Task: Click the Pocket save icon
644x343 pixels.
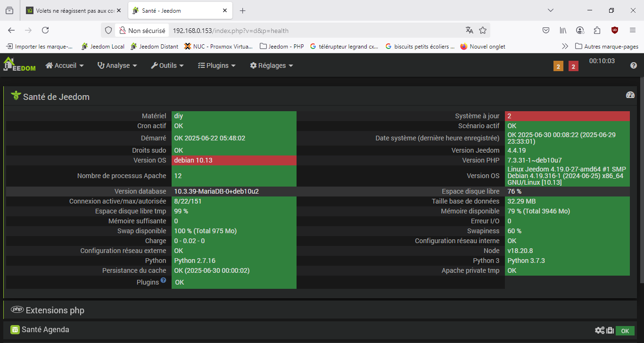Action: 546,30
